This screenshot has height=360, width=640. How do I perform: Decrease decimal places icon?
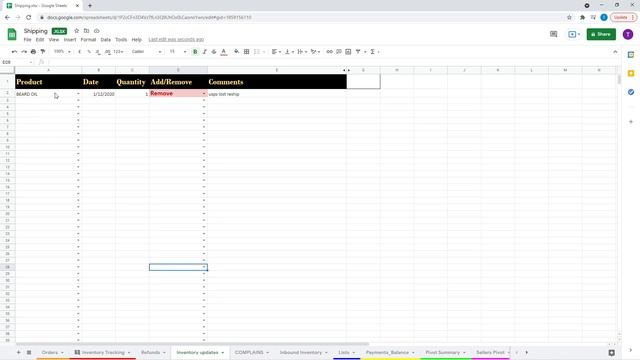pyautogui.click(x=98, y=52)
